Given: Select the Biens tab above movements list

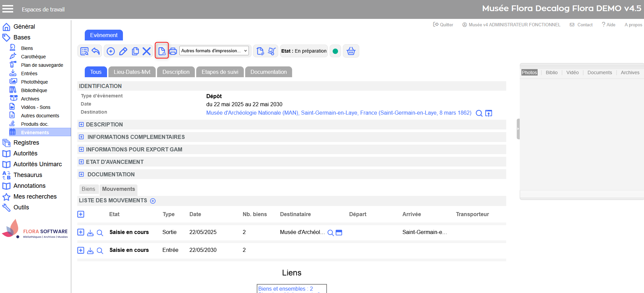Looking at the screenshot, I should 88,189.
